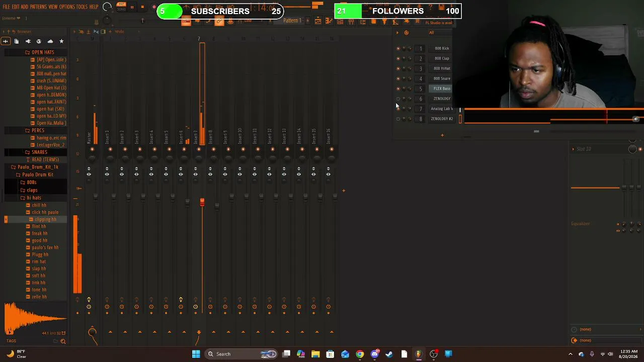Mute the 808 Snare channel
This screenshot has width=644, height=362.
point(398,79)
